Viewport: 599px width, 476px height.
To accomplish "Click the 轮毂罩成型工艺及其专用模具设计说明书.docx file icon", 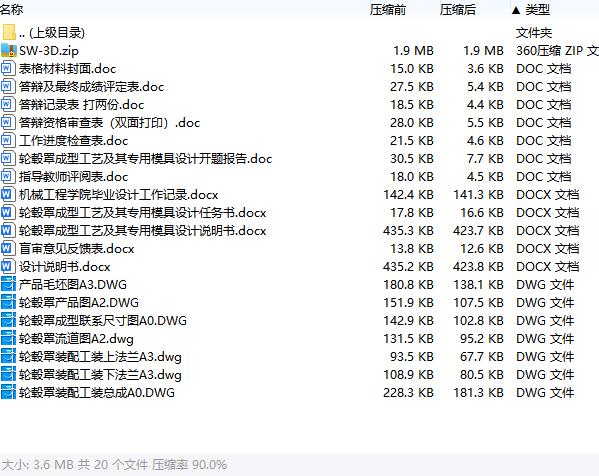I will coord(8,230).
